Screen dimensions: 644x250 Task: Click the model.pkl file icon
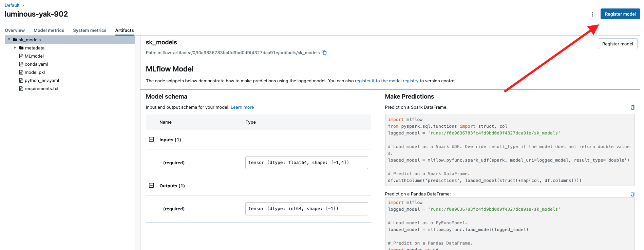[x=21, y=72]
